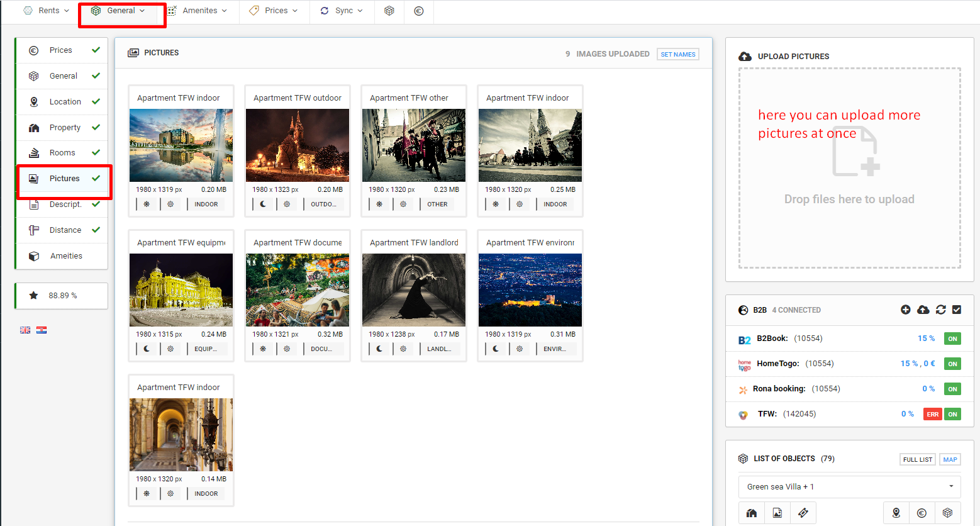Open the euro icon under List of Objects
This screenshot has height=526, width=980.
(x=922, y=513)
